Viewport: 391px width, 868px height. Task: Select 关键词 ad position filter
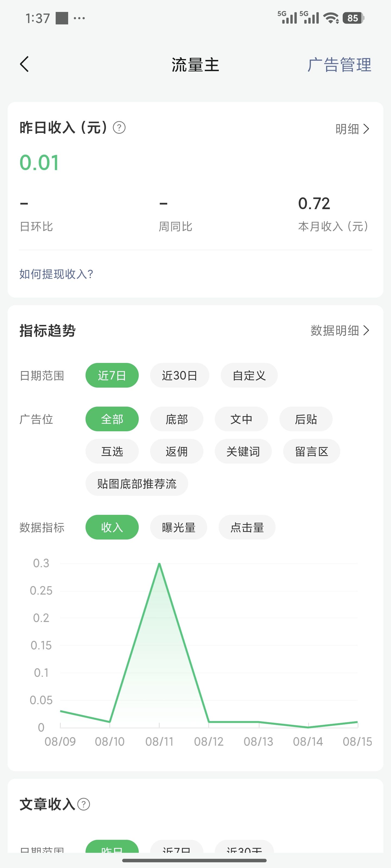tap(243, 451)
